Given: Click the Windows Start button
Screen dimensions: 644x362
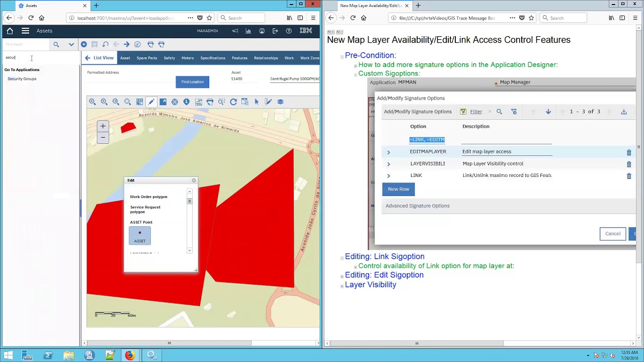Looking at the screenshot, I should (8, 355).
